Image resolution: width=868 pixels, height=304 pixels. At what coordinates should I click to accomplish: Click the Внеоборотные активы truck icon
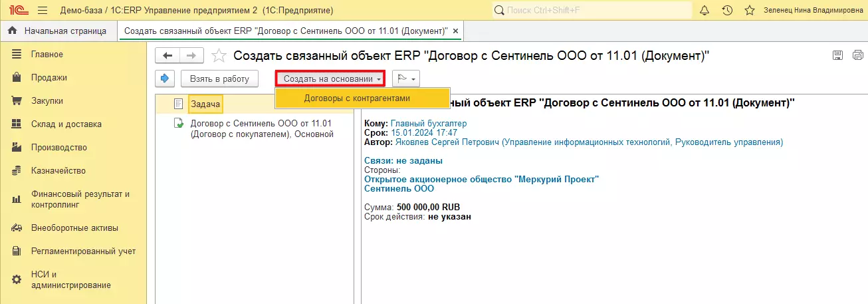pyautogui.click(x=17, y=228)
